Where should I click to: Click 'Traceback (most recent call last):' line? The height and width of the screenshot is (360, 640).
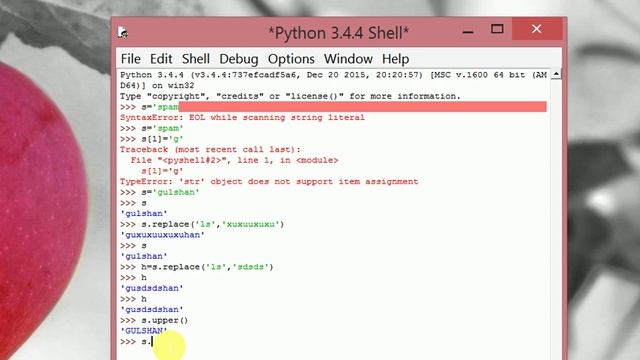(210, 149)
